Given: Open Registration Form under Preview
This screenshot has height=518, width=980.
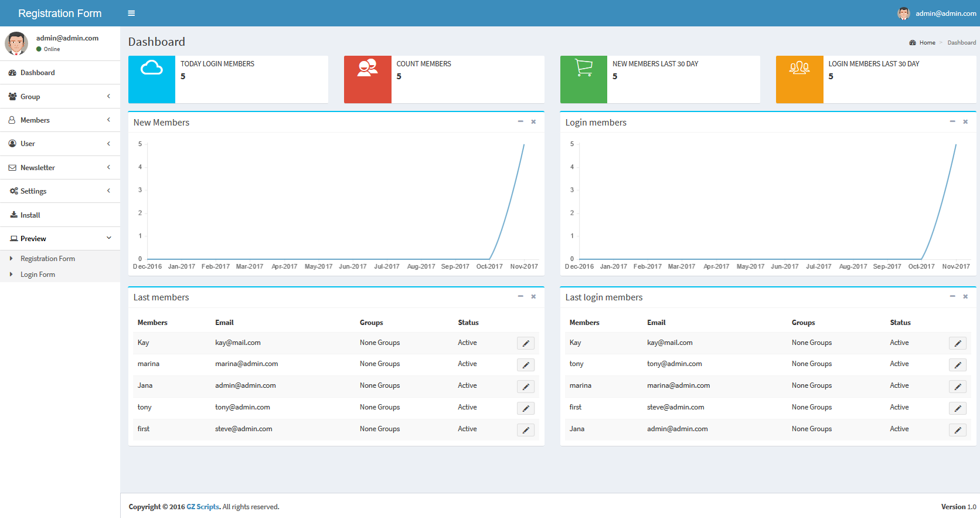Looking at the screenshot, I should pyautogui.click(x=47, y=259).
